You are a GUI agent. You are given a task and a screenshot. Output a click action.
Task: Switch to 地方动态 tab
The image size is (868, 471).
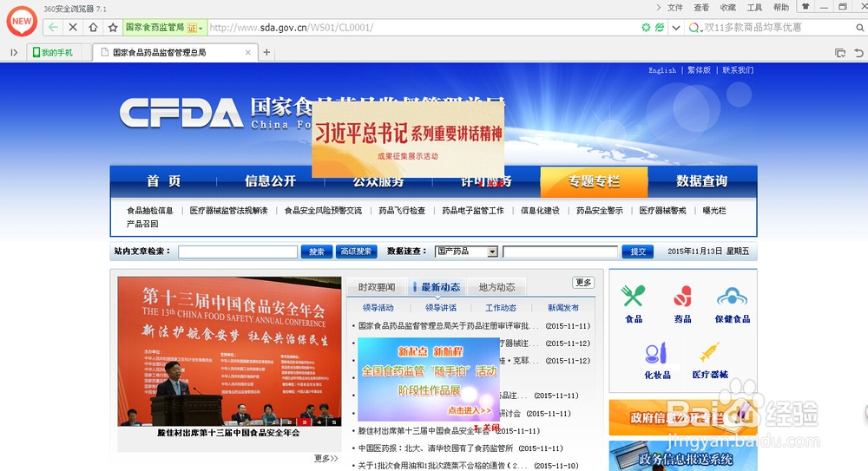point(496,287)
